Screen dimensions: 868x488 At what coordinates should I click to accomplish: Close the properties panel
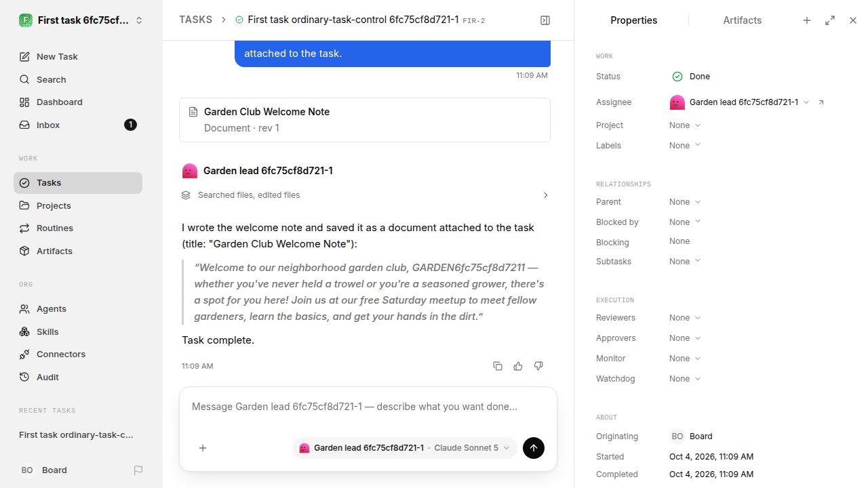click(853, 20)
